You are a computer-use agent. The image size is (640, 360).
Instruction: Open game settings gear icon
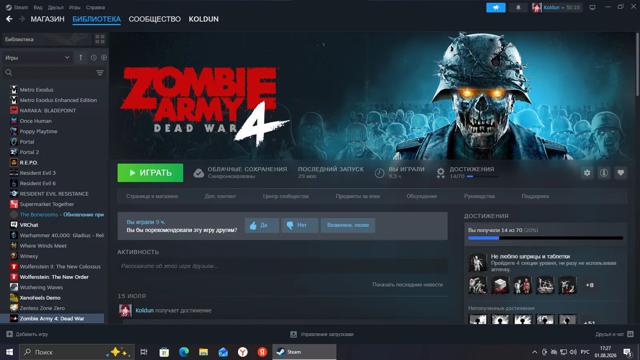tap(587, 173)
